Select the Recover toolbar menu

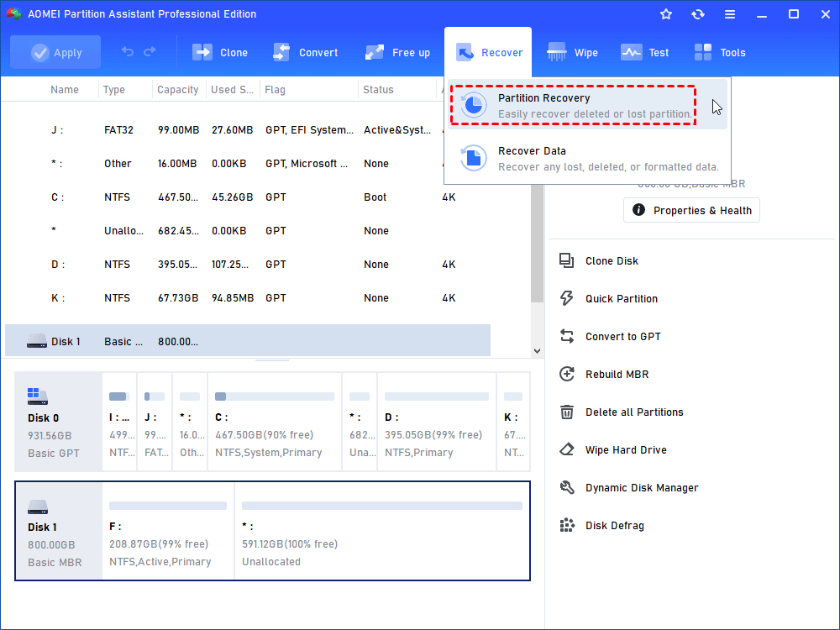click(488, 52)
